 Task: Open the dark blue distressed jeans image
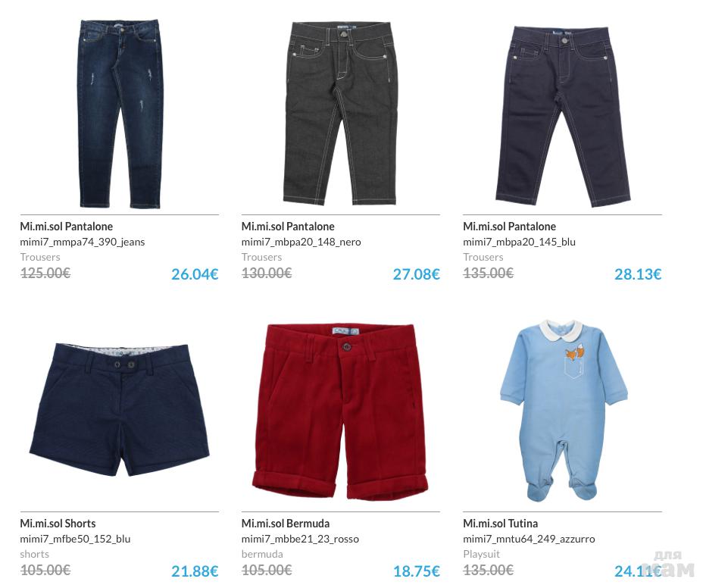[120, 114]
